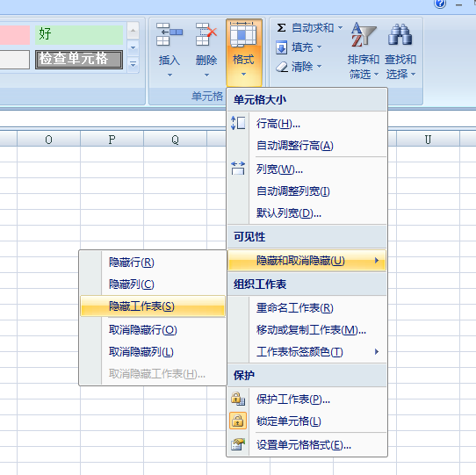The width and height of the screenshot is (476, 475).
Task: Click the Fill (填充) down-arrow icon
Action: (x=281, y=47)
